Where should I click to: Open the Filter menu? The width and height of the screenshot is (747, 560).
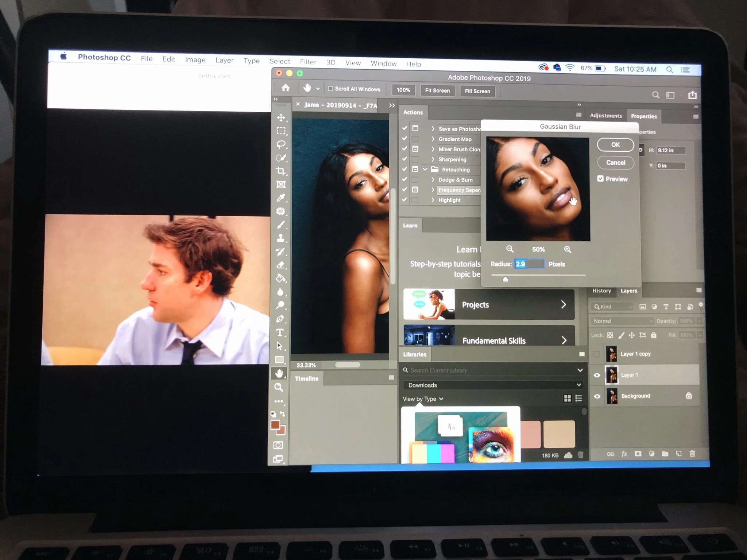308,62
